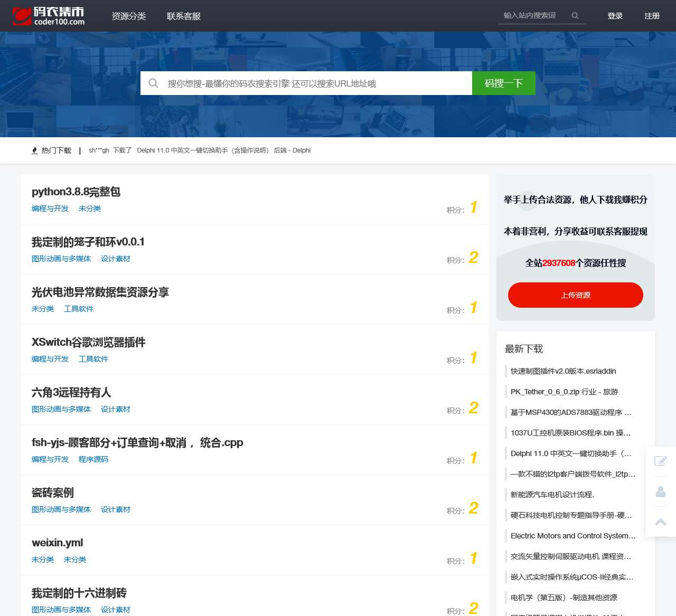Open 交流矢量控制伺服驱动电机 课程资料 link
676x616 pixels.
(x=571, y=556)
